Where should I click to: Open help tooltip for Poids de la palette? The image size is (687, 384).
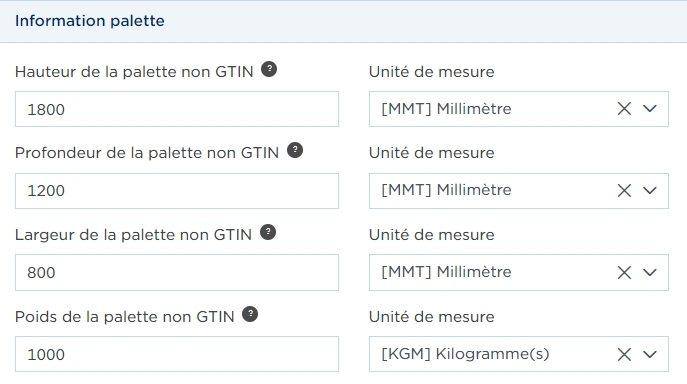[250, 314]
